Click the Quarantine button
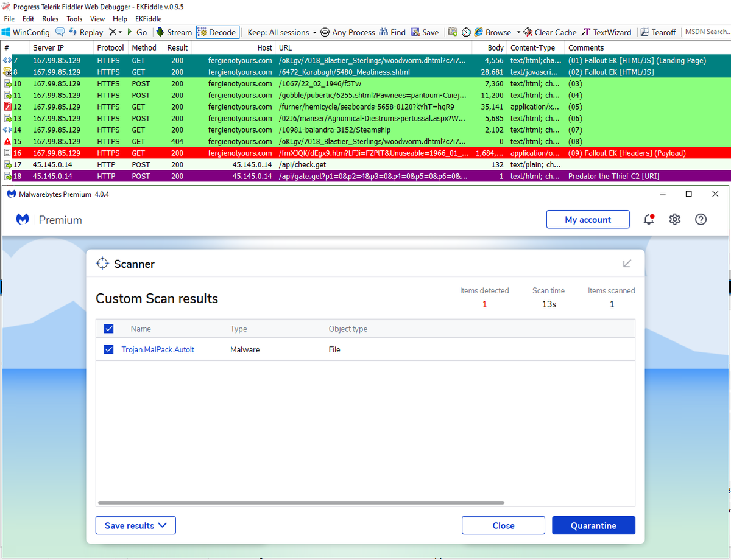The width and height of the screenshot is (731, 560). click(593, 525)
